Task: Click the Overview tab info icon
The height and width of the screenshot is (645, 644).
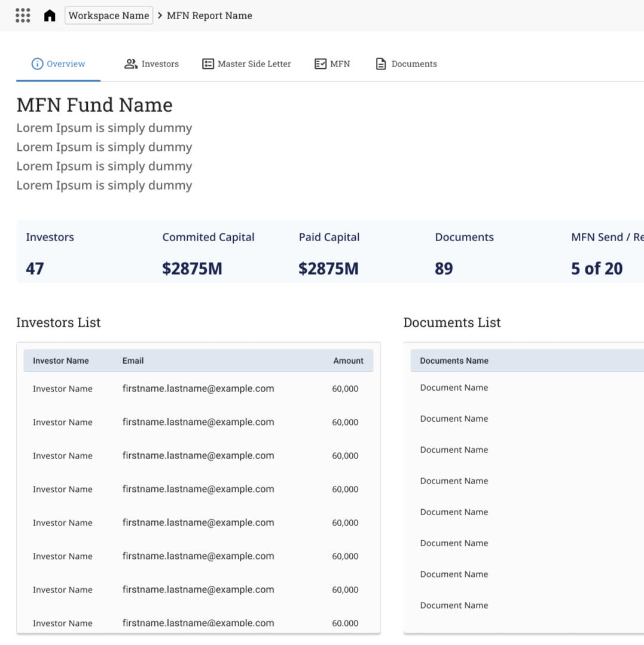Action: pos(37,64)
